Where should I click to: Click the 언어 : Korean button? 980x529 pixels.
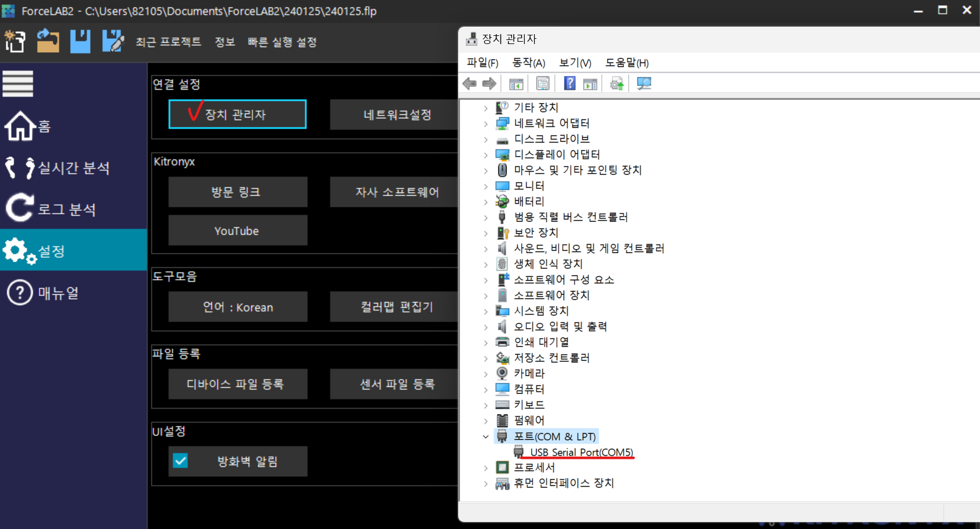click(238, 307)
